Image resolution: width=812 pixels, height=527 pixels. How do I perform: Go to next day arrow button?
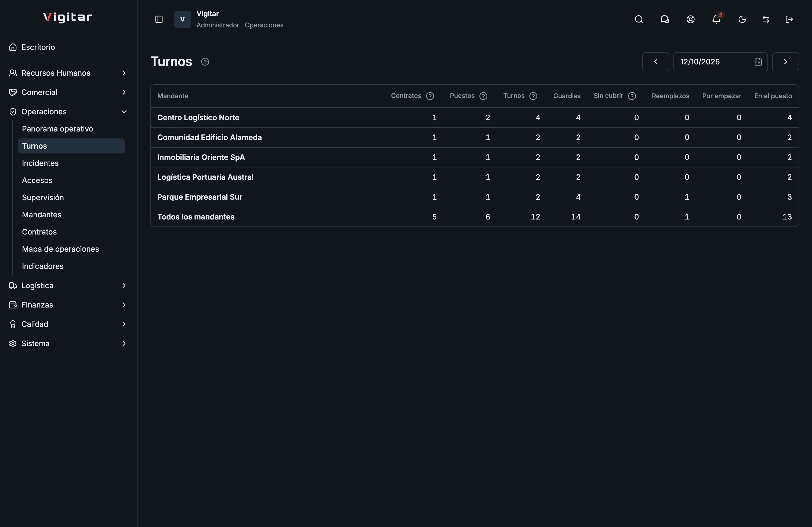[x=785, y=62]
